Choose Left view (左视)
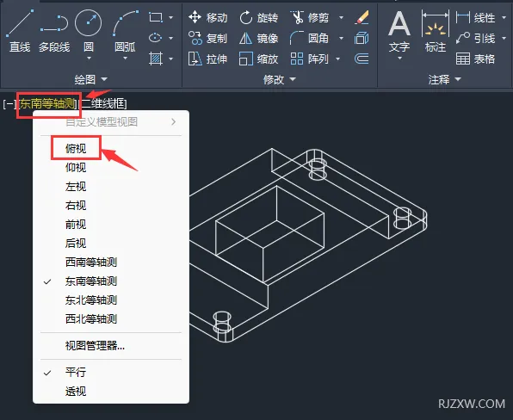The image size is (513, 420). (x=111, y=187)
